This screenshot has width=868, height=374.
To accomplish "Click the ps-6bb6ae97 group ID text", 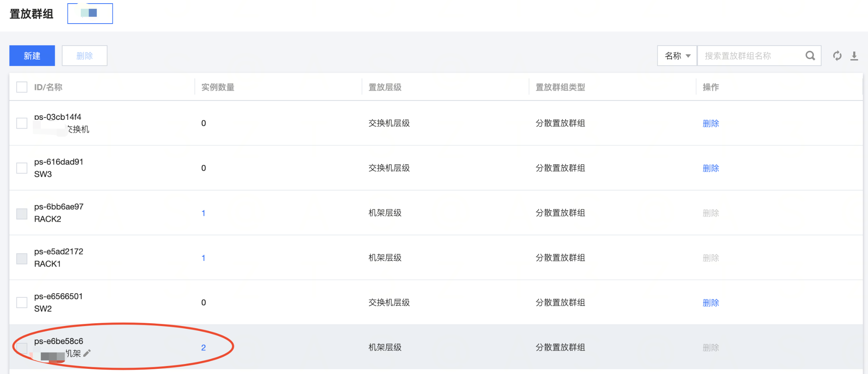I will [59, 207].
